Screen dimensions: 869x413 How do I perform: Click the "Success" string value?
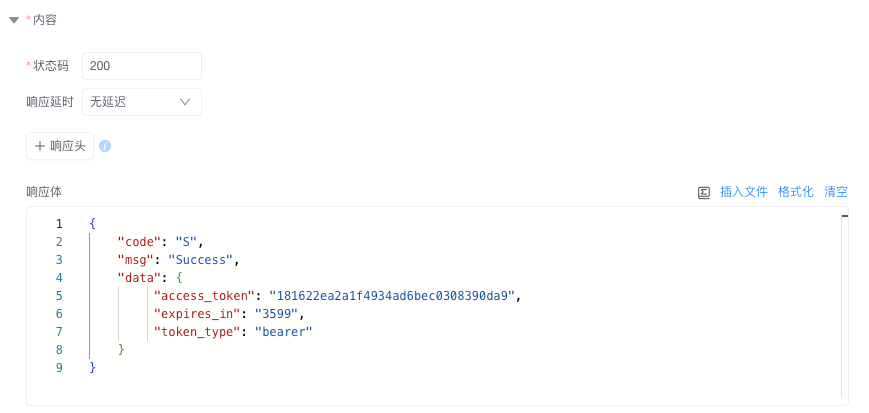(201, 260)
